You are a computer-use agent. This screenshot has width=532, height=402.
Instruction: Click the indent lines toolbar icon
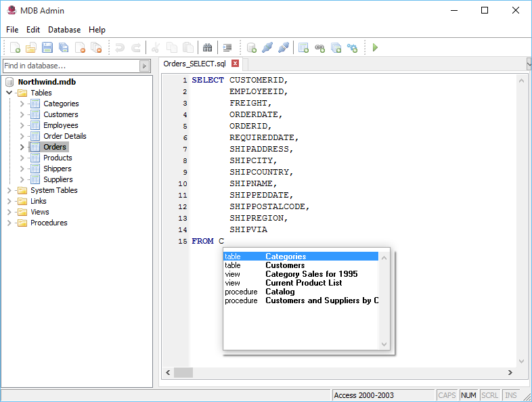[227, 48]
